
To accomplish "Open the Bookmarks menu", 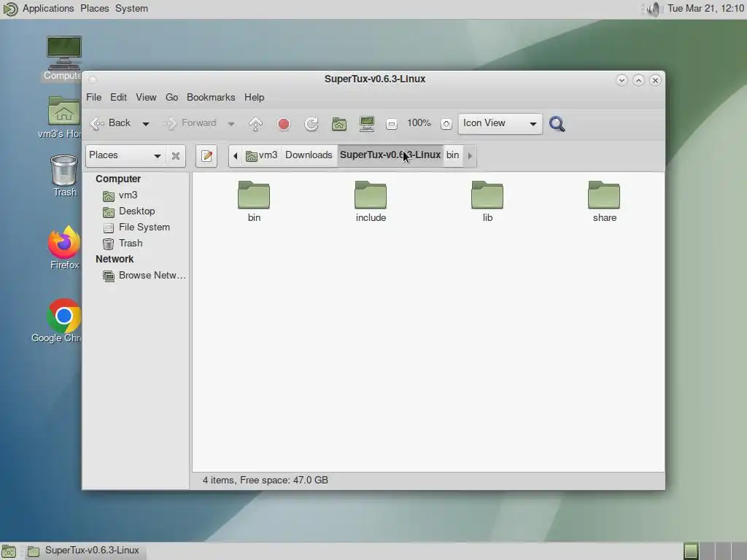I will (211, 97).
